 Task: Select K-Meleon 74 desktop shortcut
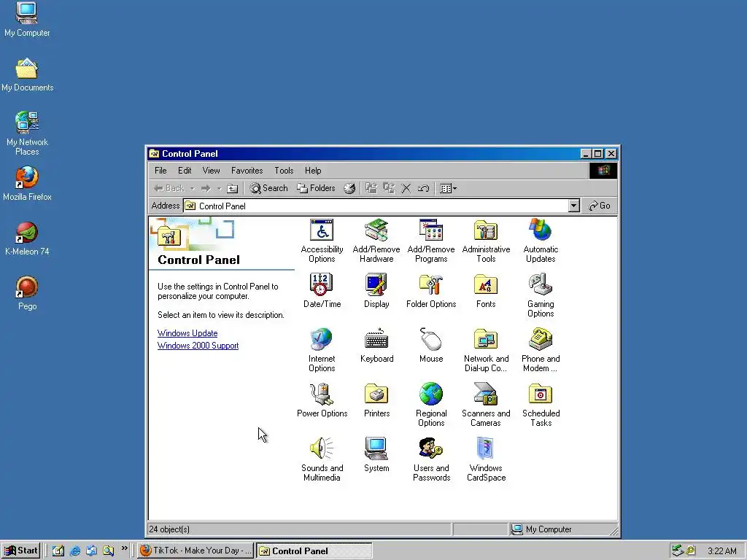(x=27, y=238)
